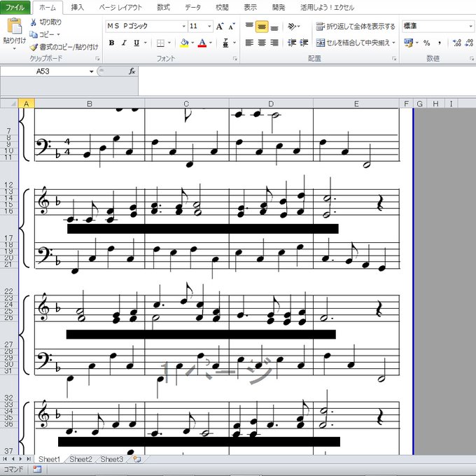476x476 pixels.
Task: Open number format dropdown 標準
Action: tap(470, 27)
